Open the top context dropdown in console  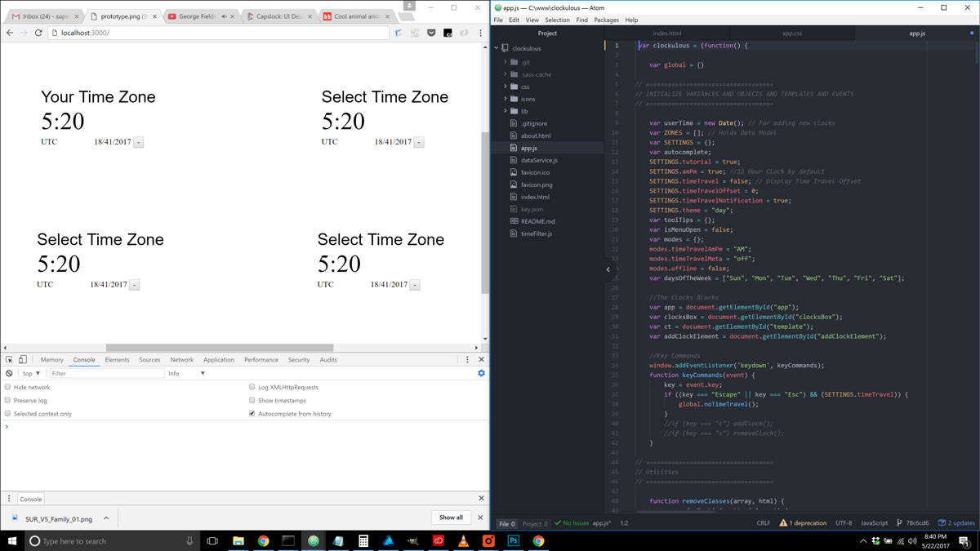coord(32,374)
